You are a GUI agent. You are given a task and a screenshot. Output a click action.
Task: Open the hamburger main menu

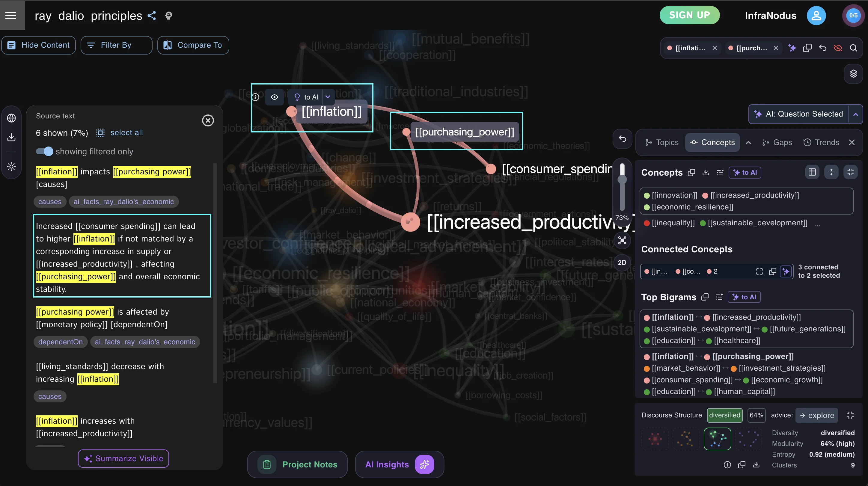(x=11, y=16)
